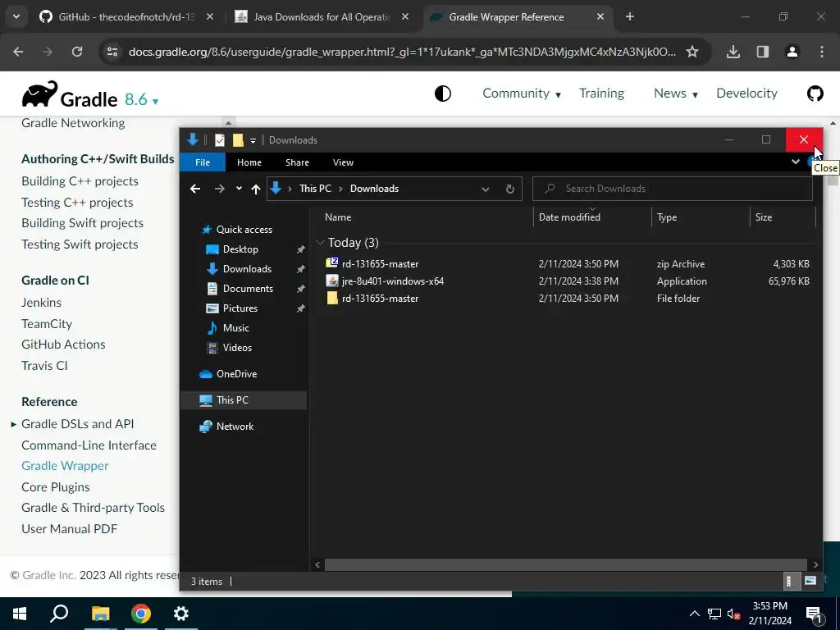Expand the address bar history dropdown

pyautogui.click(x=486, y=189)
